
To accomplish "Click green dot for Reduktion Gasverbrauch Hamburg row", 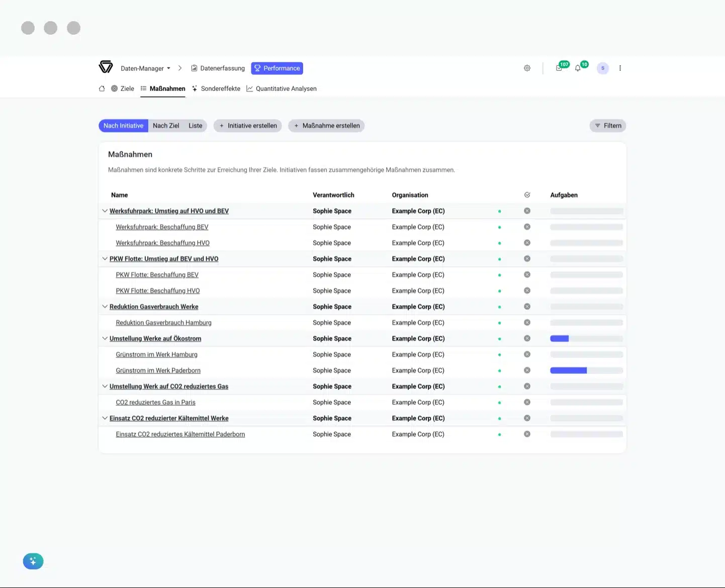I will [499, 323].
